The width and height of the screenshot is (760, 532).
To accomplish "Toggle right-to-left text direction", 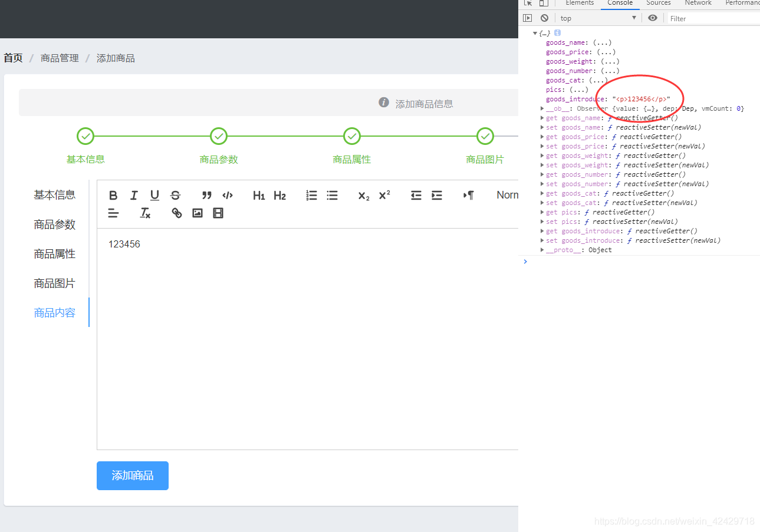I will click(469, 196).
